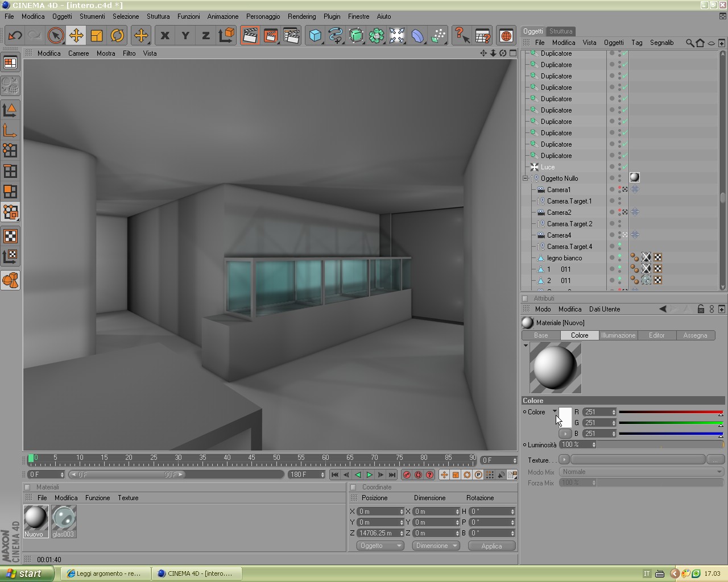The width and height of the screenshot is (728, 582).
Task: Toggle visibility dot of Camera2
Action: 619,211
